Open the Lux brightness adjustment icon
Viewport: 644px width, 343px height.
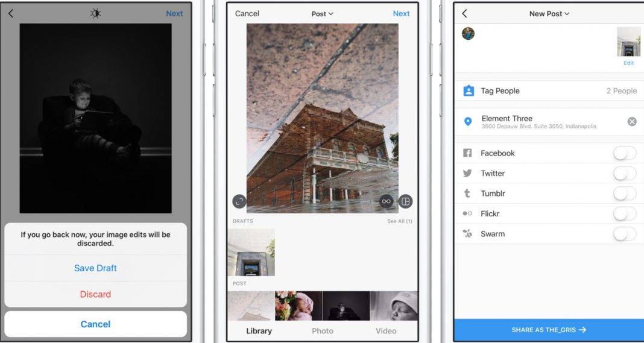point(95,13)
